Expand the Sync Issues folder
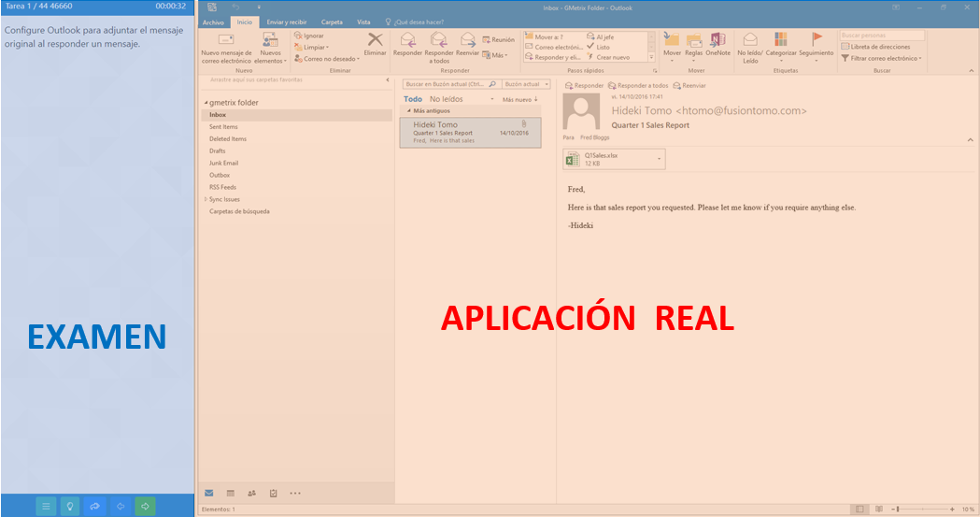 (x=206, y=199)
